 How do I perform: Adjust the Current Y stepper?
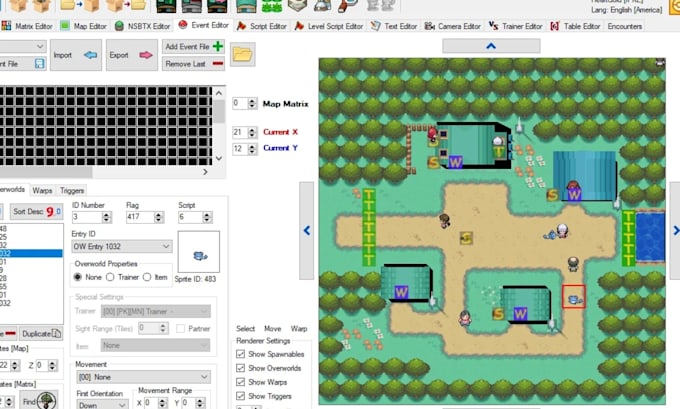coord(252,149)
